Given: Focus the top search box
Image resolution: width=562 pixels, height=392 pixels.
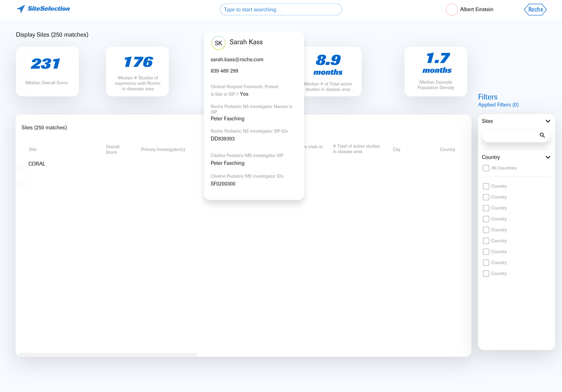Looking at the screenshot, I should [281, 10].
